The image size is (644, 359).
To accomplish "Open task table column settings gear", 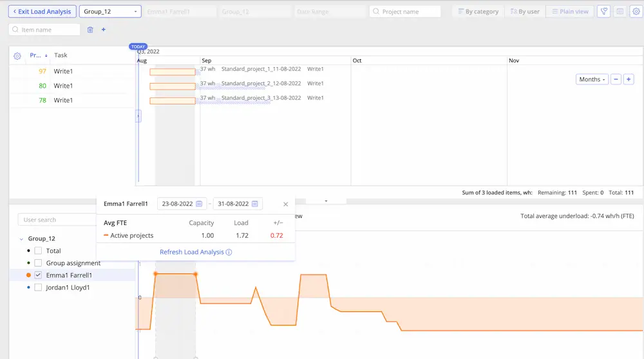I will coord(17,56).
